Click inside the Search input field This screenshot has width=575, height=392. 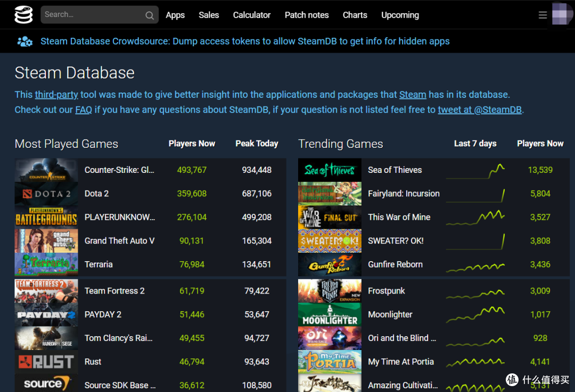click(91, 15)
